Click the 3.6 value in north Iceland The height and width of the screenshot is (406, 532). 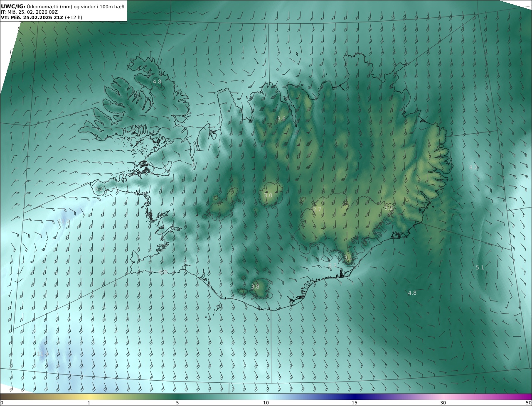pos(281,118)
